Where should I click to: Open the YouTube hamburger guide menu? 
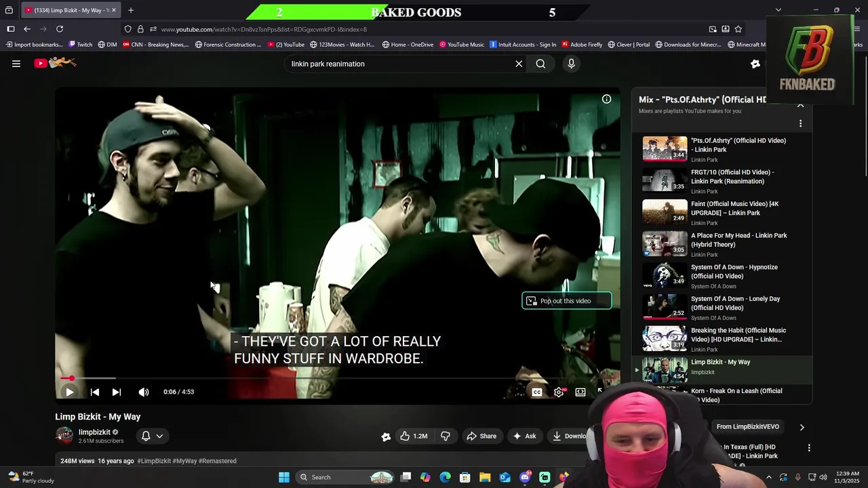pyautogui.click(x=16, y=64)
